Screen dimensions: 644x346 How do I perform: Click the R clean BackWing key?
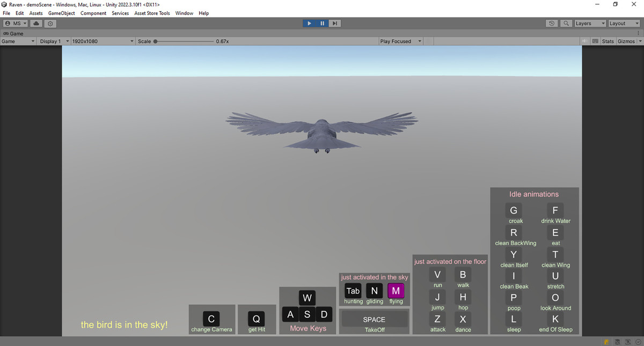tap(514, 233)
